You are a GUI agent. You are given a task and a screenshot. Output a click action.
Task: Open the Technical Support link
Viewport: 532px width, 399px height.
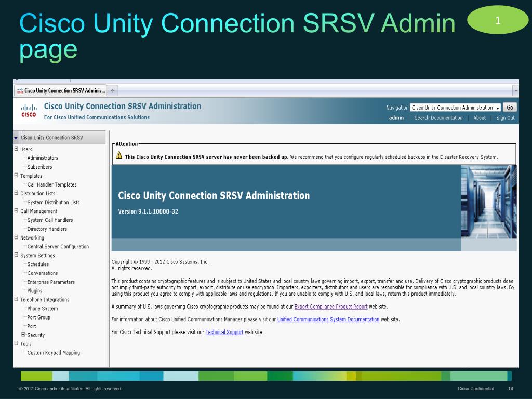pos(224,332)
